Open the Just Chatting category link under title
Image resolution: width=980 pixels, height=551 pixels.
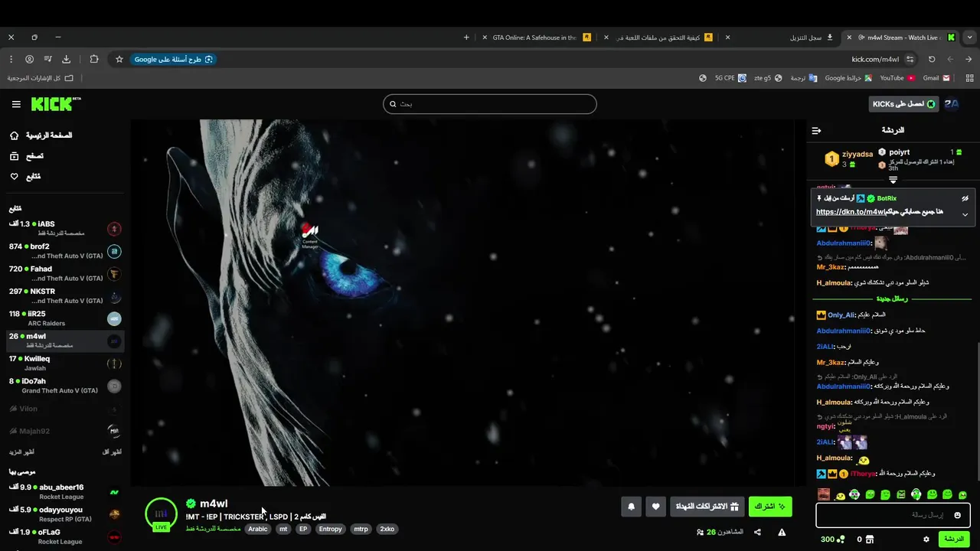213,529
